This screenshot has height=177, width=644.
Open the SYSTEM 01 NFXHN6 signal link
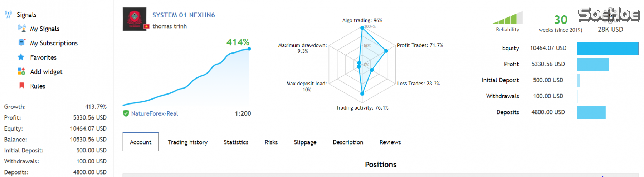(184, 15)
